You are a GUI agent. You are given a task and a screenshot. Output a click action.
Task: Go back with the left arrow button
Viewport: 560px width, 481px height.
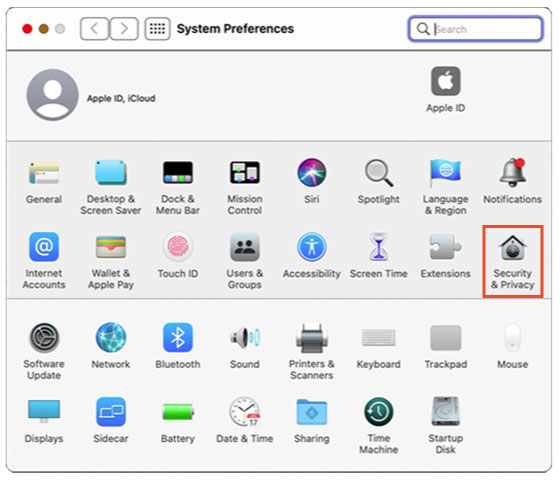(x=94, y=29)
